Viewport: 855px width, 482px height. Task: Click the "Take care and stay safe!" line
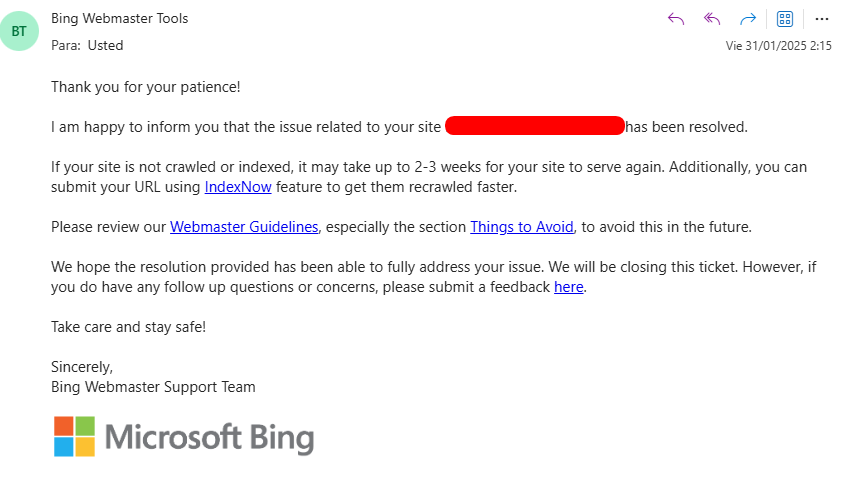pyautogui.click(x=128, y=327)
